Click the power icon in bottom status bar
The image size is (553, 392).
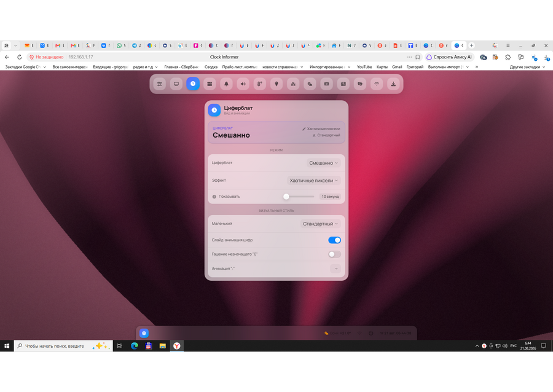tap(371, 333)
